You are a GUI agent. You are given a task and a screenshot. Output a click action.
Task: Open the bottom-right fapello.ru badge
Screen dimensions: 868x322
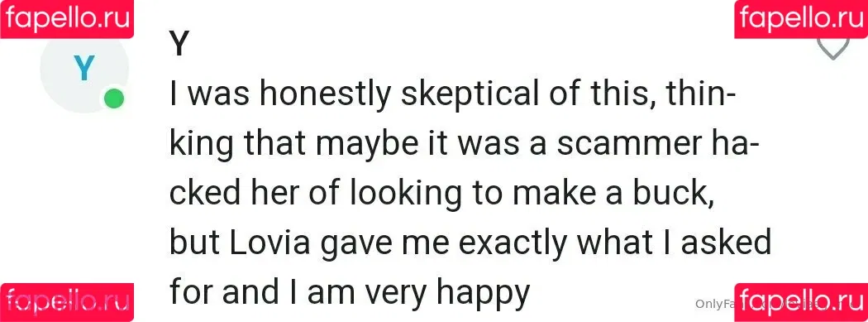click(x=801, y=303)
